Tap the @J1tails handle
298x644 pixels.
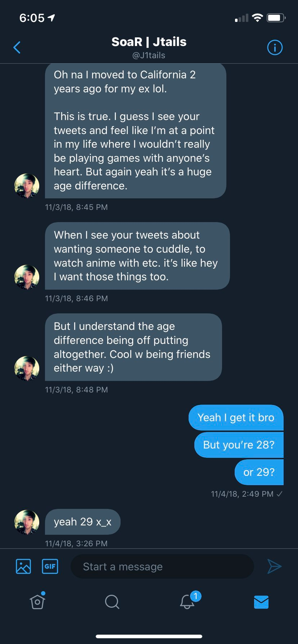[149, 55]
